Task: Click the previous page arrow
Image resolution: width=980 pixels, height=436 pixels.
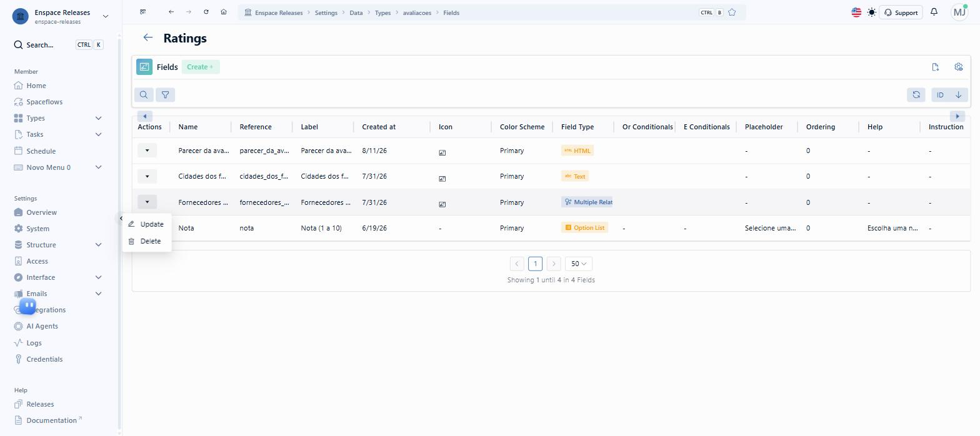Action: click(x=517, y=264)
